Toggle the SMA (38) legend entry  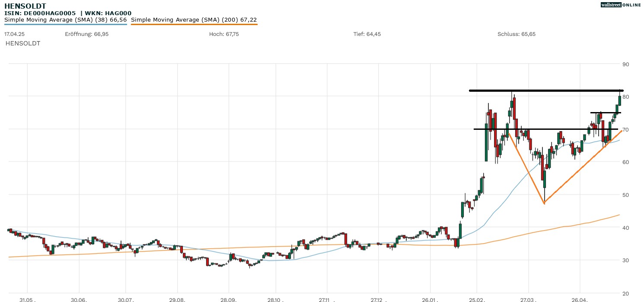coord(65,20)
